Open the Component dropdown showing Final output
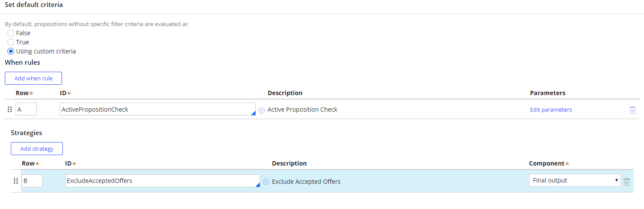Image resolution: width=644 pixels, height=209 pixels. [x=574, y=180]
